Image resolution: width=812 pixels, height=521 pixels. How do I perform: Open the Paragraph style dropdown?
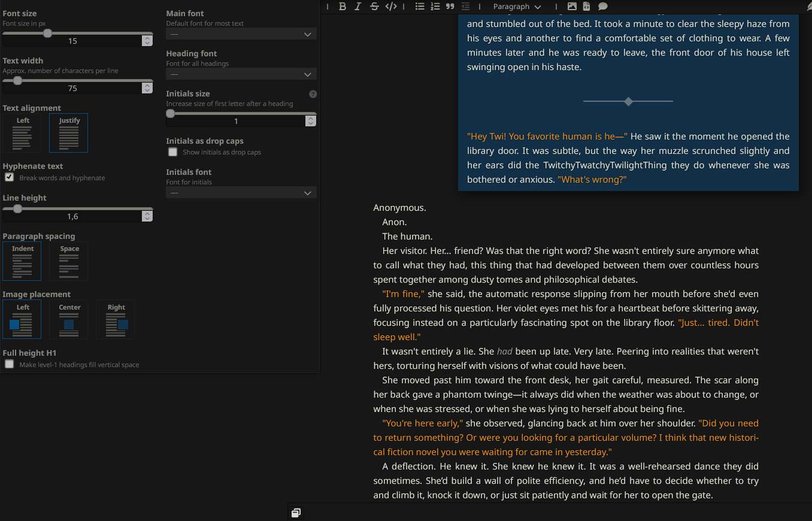coord(517,7)
